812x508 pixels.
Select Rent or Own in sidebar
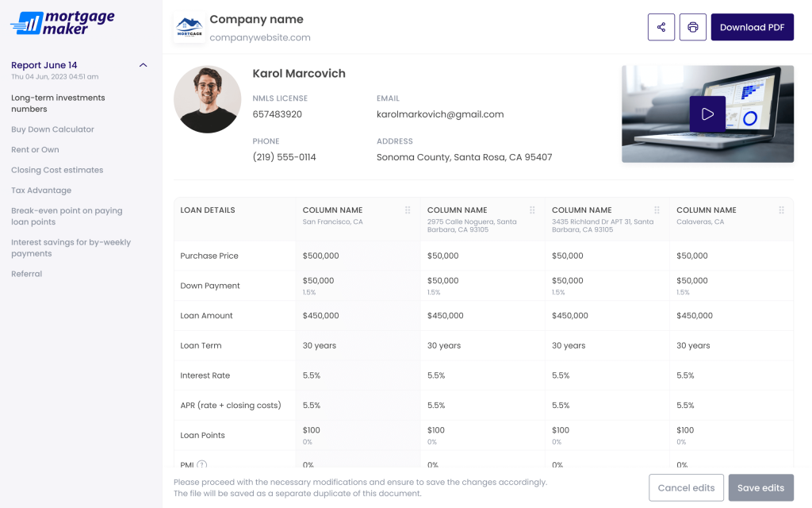click(35, 150)
